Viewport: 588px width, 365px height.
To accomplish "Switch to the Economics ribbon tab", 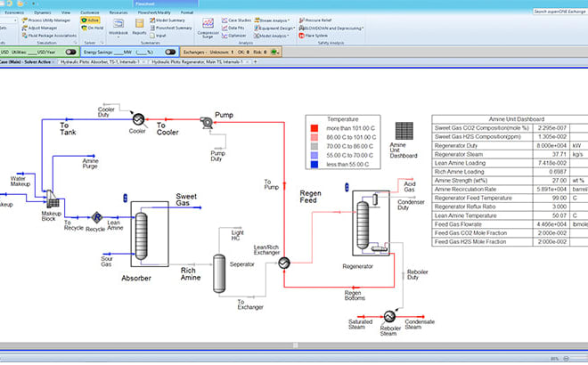I will (x=14, y=12).
